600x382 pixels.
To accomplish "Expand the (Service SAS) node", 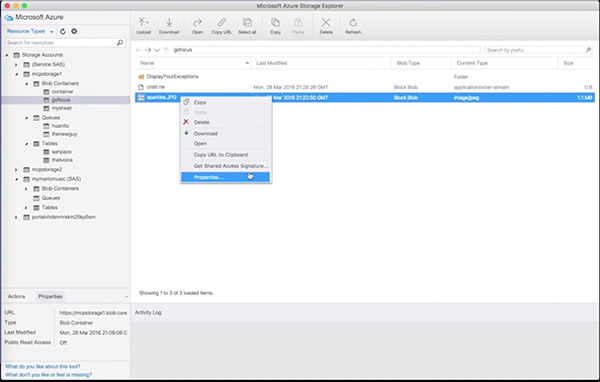I will pyautogui.click(x=16, y=65).
